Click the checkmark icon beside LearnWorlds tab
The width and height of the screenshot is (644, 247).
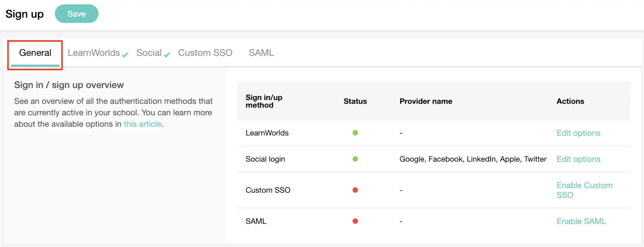click(x=125, y=55)
